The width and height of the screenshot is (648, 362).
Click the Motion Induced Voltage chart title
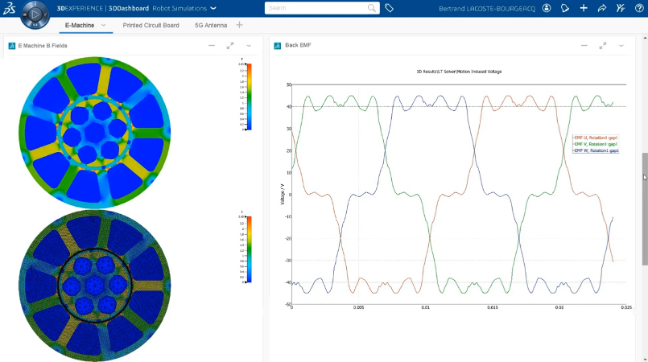[459, 71]
